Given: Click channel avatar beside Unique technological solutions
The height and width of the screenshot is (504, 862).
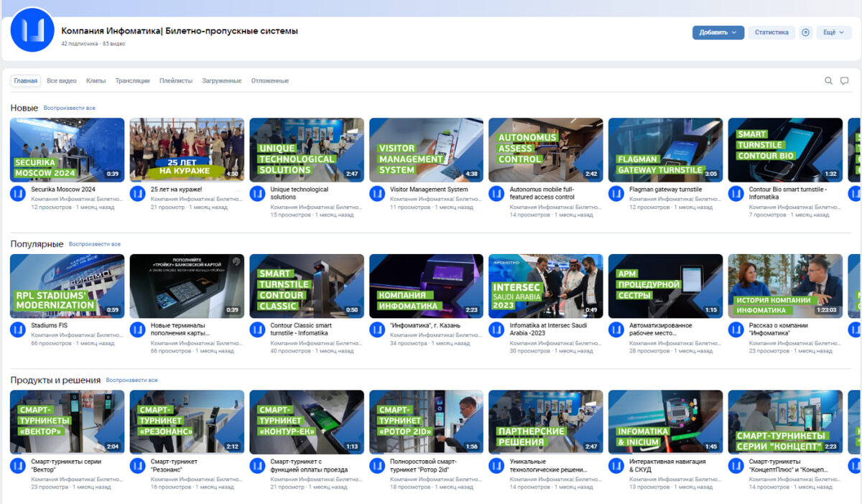Looking at the screenshot, I should (257, 194).
